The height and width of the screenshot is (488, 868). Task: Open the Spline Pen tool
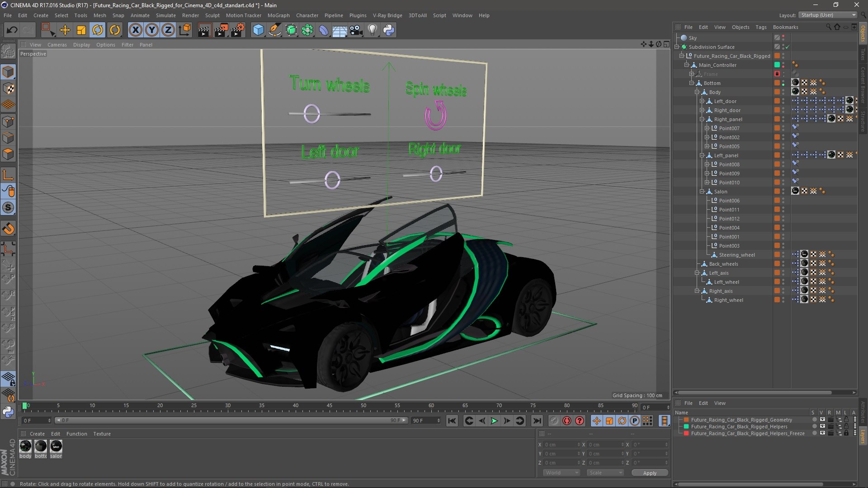pyautogui.click(x=274, y=30)
